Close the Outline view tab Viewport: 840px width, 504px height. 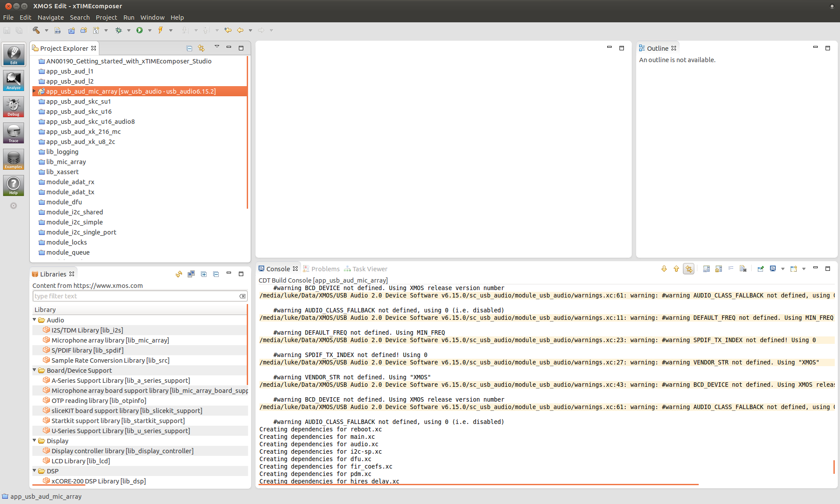[674, 48]
